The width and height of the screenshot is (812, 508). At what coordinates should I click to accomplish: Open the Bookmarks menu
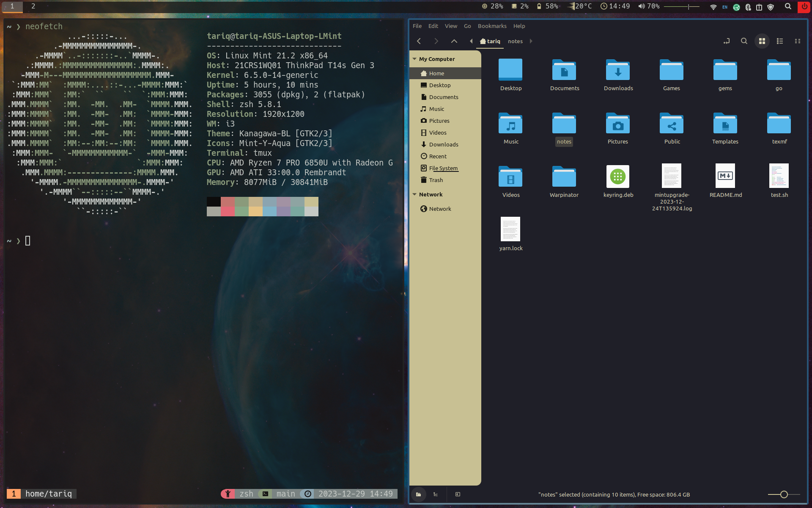click(492, 26)
